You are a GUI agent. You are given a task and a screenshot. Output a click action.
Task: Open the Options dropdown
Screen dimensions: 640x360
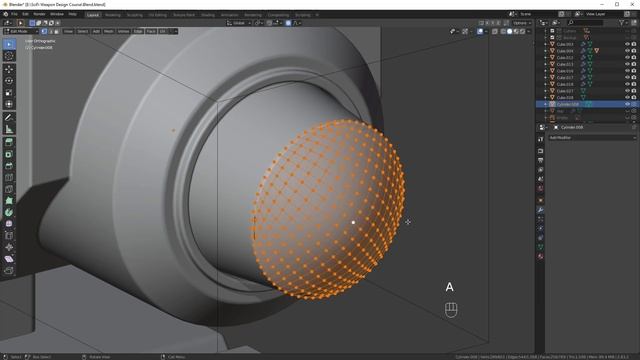pyautogui.click(x=522, y=23)
